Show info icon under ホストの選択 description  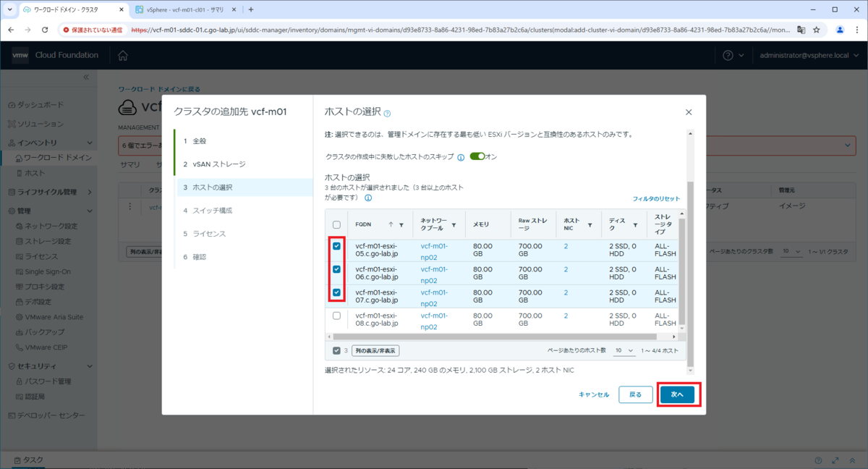[x=368, y=198]
